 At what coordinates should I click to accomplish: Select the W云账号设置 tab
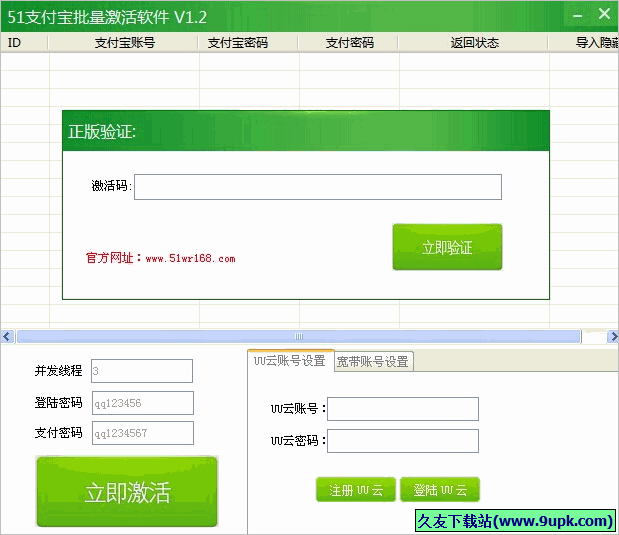291,360
